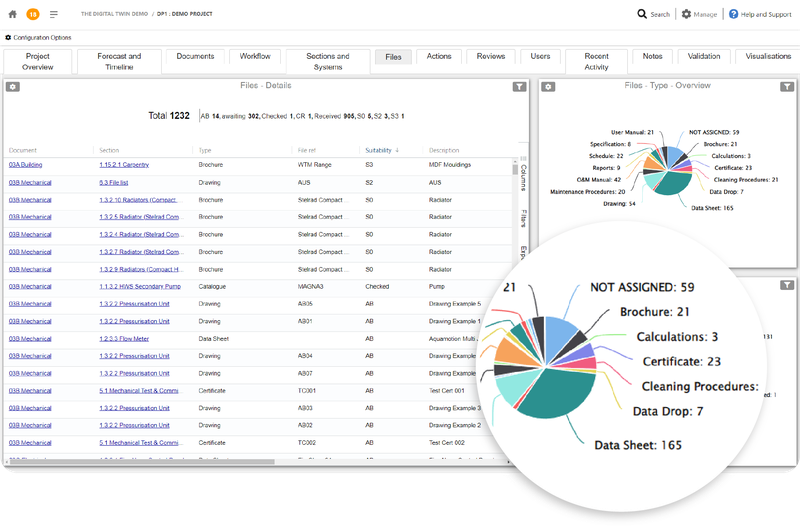Expand the Filters side panel
The image size is (800, 529).
523,218
